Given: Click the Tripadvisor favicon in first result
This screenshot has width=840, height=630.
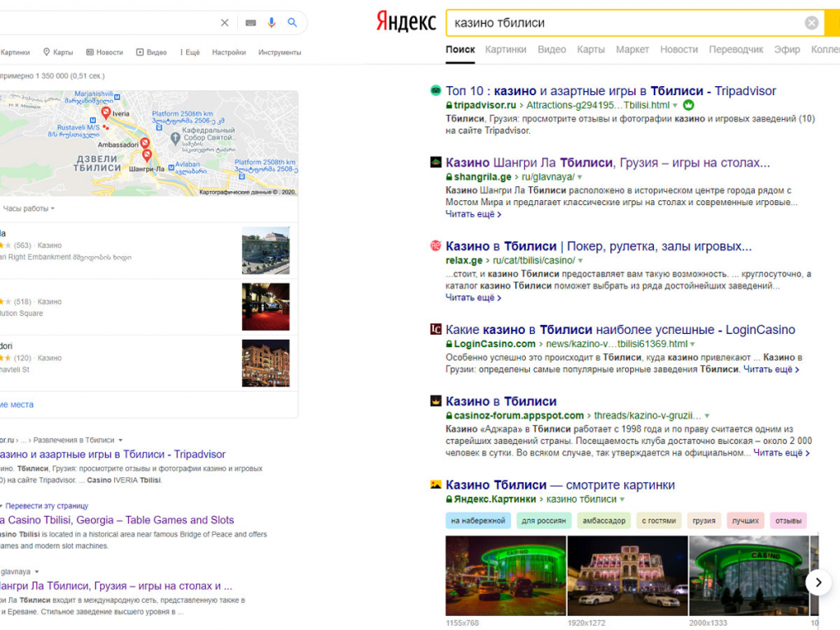Looking at the screenshot, I should pos(436,91).
